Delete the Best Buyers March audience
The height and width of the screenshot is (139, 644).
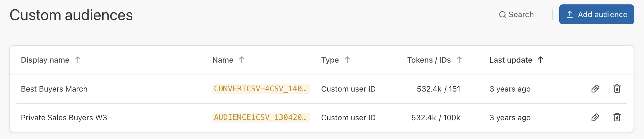[x=617, y=89]
